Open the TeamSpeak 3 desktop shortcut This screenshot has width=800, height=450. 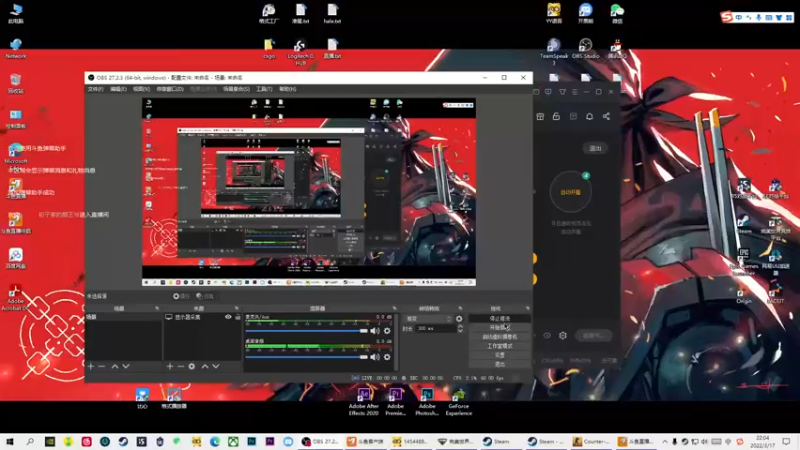(x=554, y=51)
